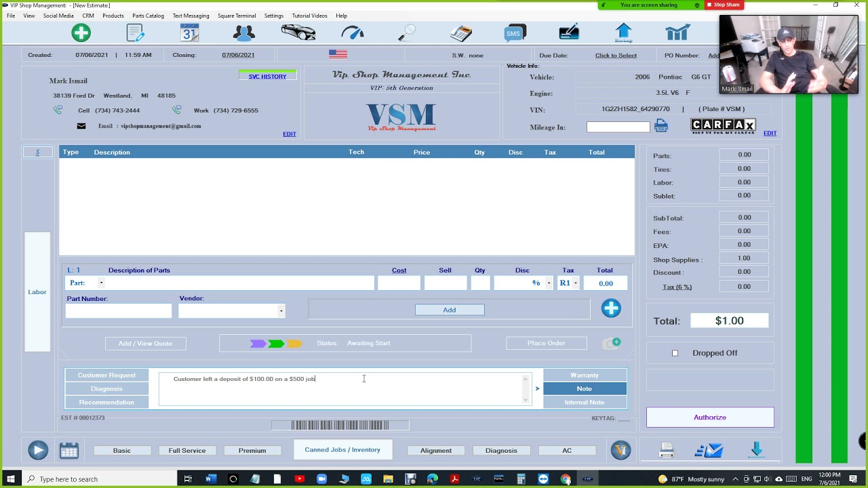868x488 pixels.
Task: Click the Authorize button
Action: point(710,418)
